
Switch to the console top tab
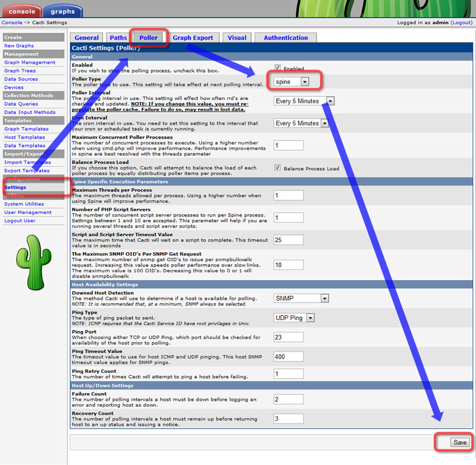22,11
